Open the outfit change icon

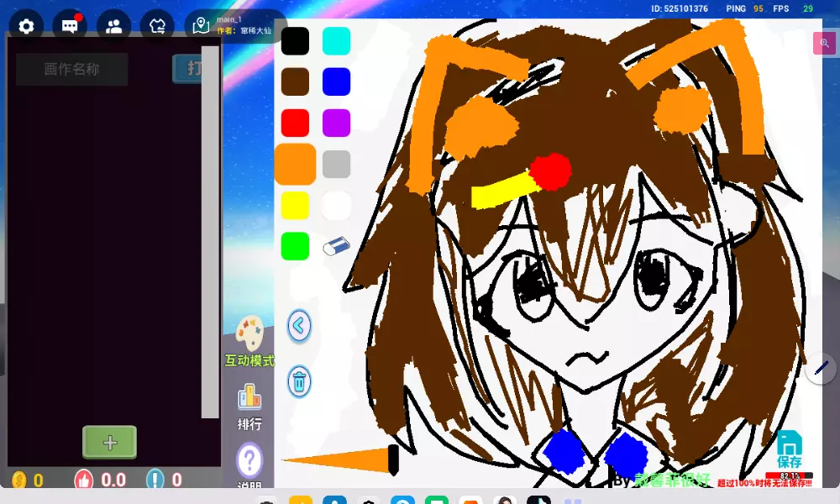pyautogui.click(x=157, y=26)
